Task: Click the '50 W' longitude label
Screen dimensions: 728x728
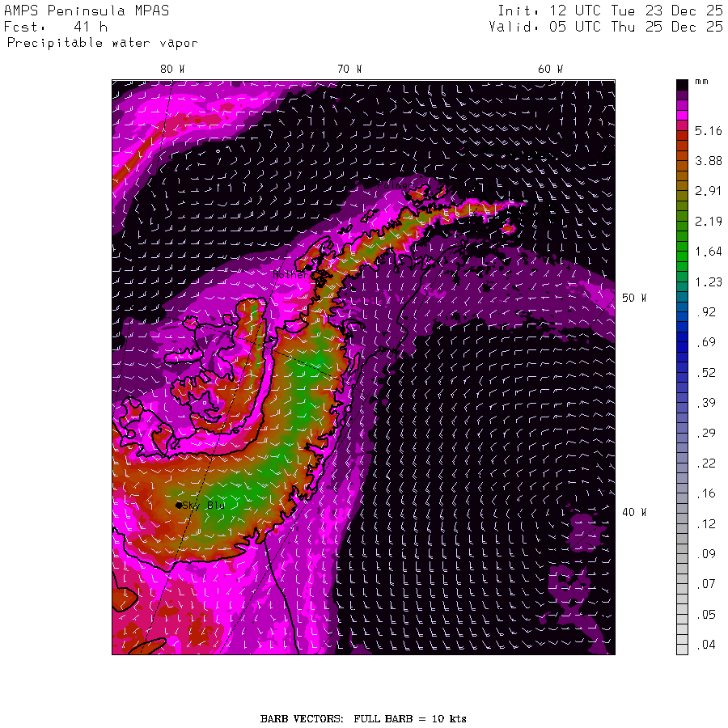Action: (x=634, y=298)
